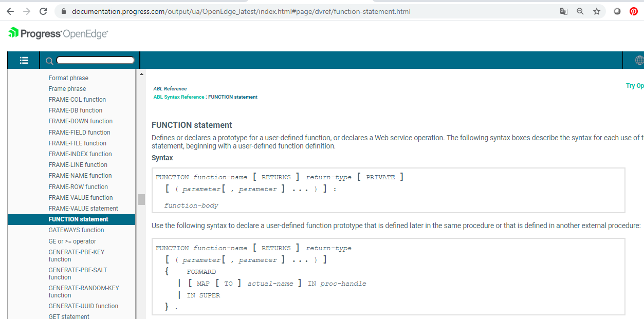Image resolution: width=644 pixels, height=319 pixels.
Task: Reload the documentation page
Action: tap(43, 10)
